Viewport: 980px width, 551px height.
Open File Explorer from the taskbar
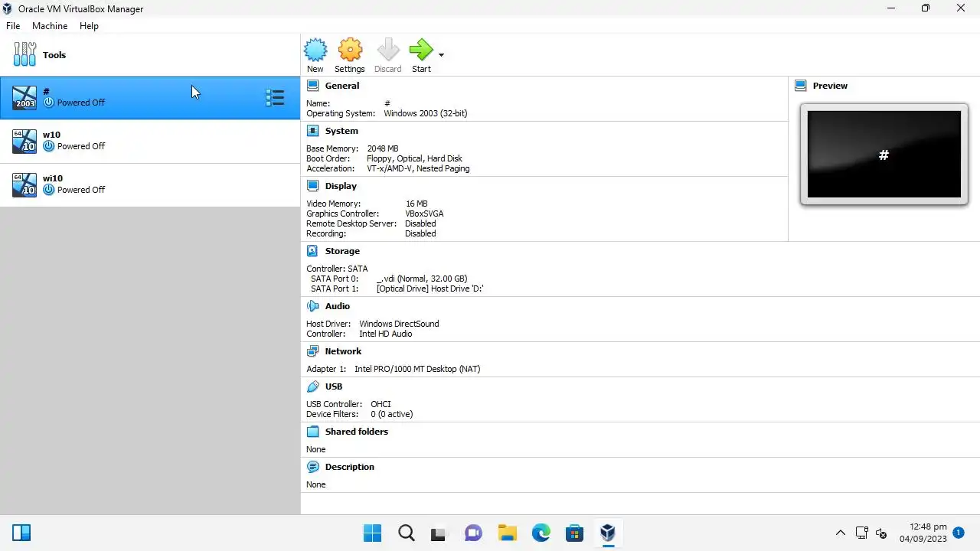507,533
